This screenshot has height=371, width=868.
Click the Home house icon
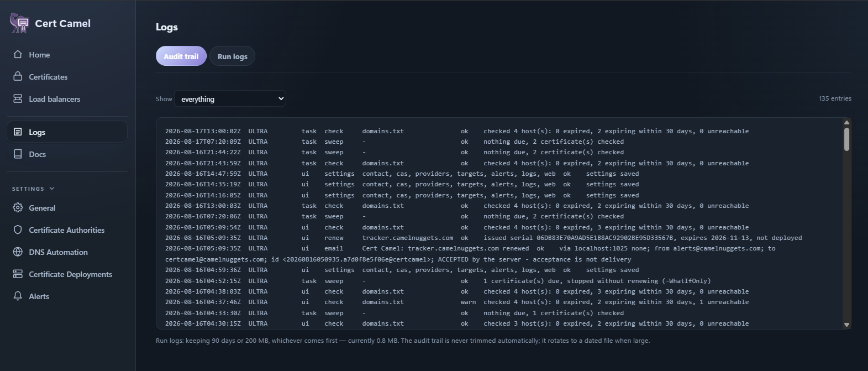(x=18, y=54)
